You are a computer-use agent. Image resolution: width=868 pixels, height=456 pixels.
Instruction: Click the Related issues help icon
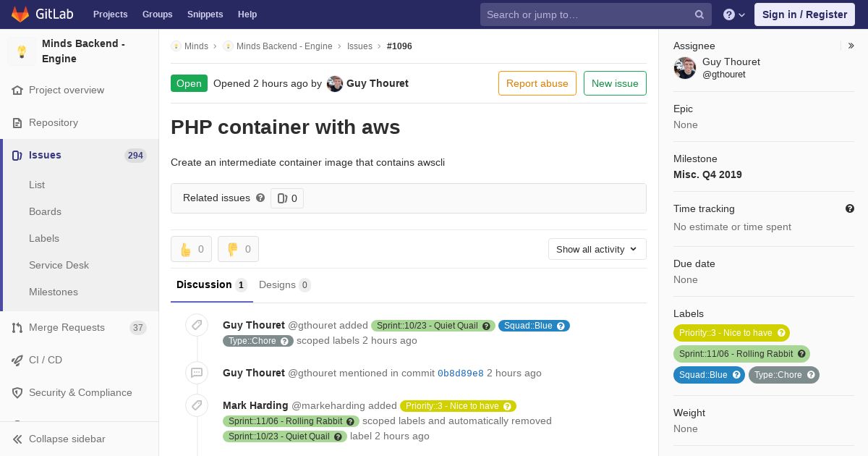(x=260, y=198)
